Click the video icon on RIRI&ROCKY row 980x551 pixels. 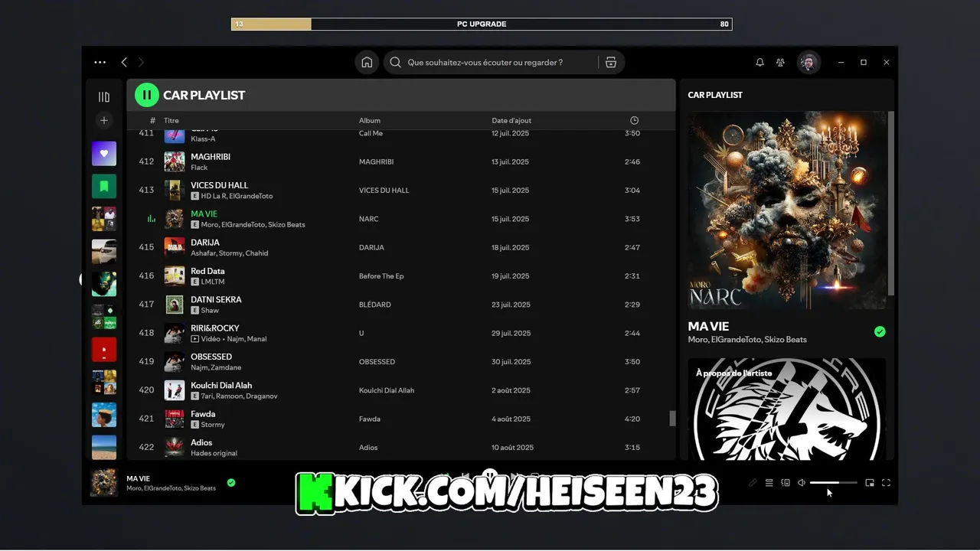195,339
